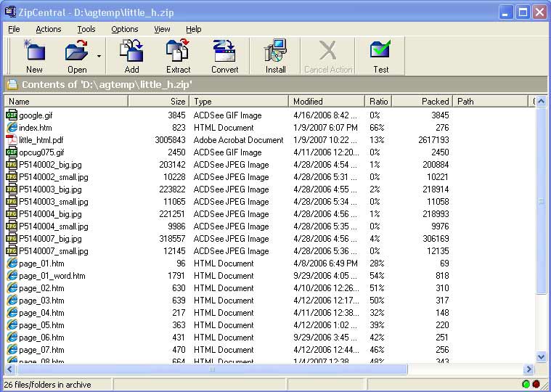The image size is (551, 392).
Task: Select the little_html.pdf file icon
Action: pyautogui.click(x=12, y=140)
